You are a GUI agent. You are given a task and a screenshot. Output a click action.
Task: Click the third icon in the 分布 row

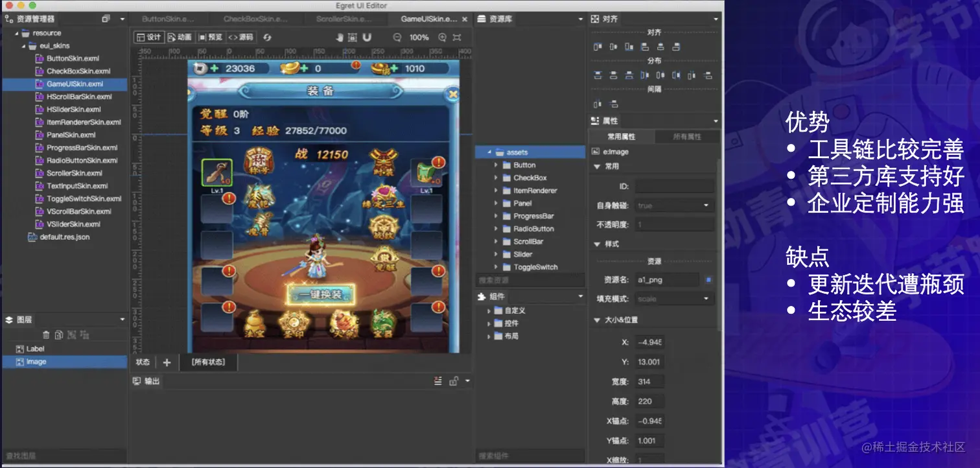[629, 75]
